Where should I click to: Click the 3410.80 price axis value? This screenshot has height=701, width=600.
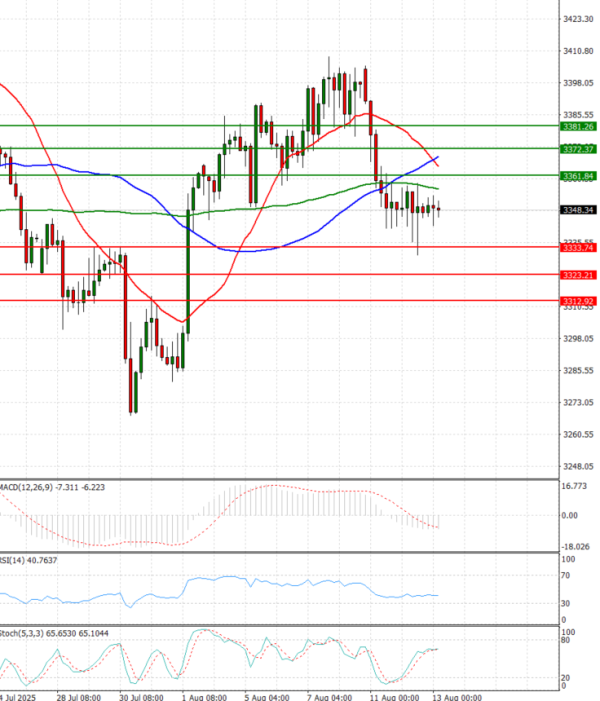578,51
